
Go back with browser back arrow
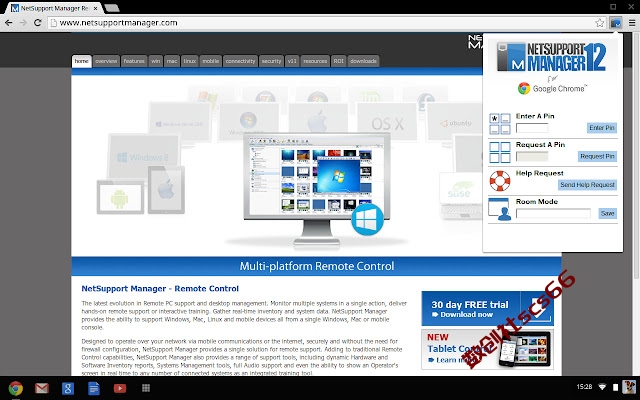(x=9, y=23)
